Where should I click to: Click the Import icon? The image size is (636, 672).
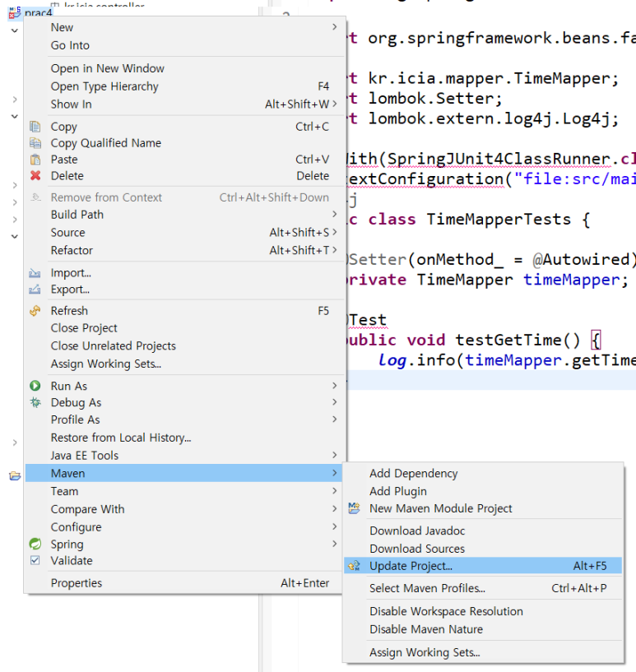point(35,273)
